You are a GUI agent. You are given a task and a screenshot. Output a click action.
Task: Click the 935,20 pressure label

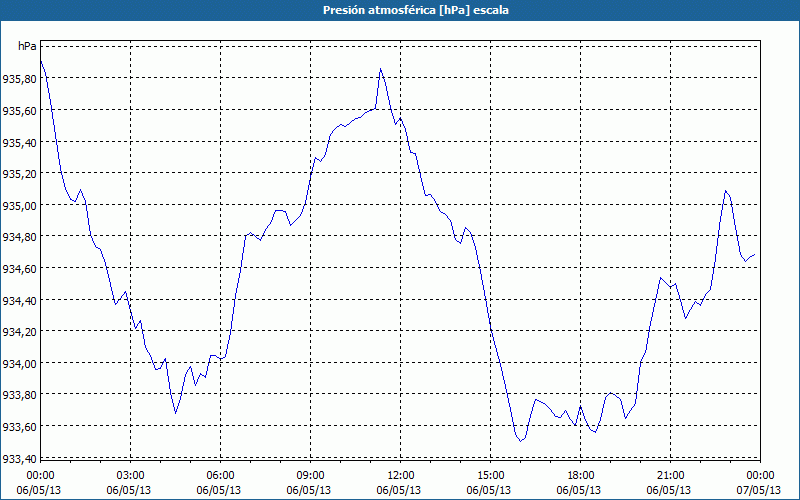[x=19, y=173]
